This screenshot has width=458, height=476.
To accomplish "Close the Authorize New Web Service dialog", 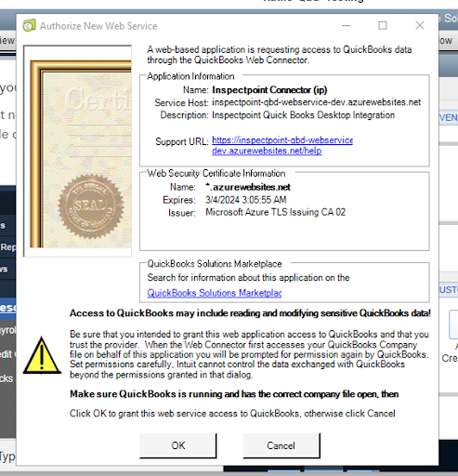I will click(420, 25).
